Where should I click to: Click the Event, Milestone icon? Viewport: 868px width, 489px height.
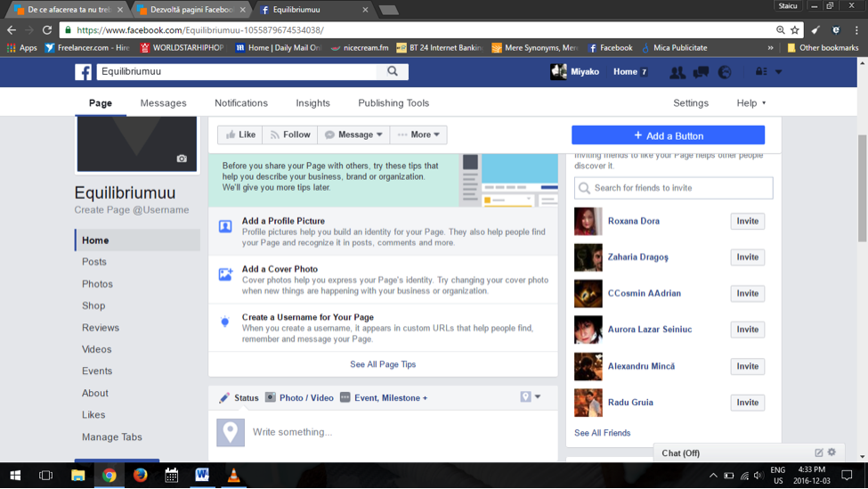pos(345,397)
